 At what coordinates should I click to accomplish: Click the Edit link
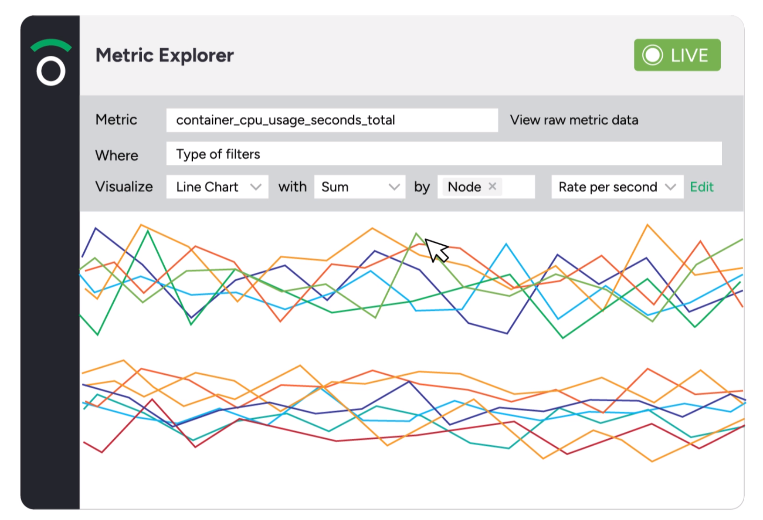click(702, 187)
